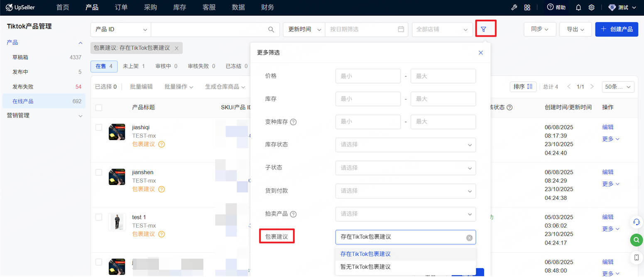Choose 暂无TikTok包裹建议 option
This screenshot has width=644, height=277.
coord(406,267)
